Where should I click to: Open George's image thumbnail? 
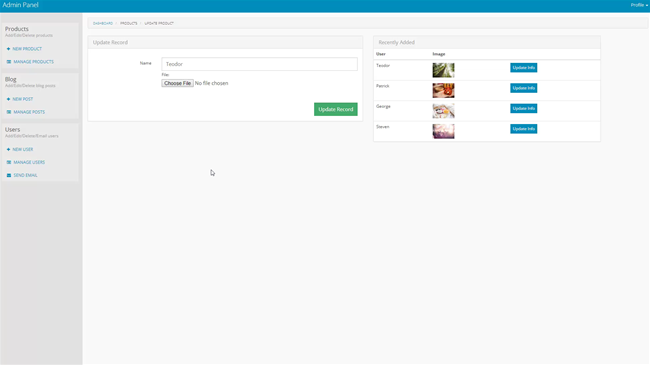pyautogui.click(x=444, y=111)
